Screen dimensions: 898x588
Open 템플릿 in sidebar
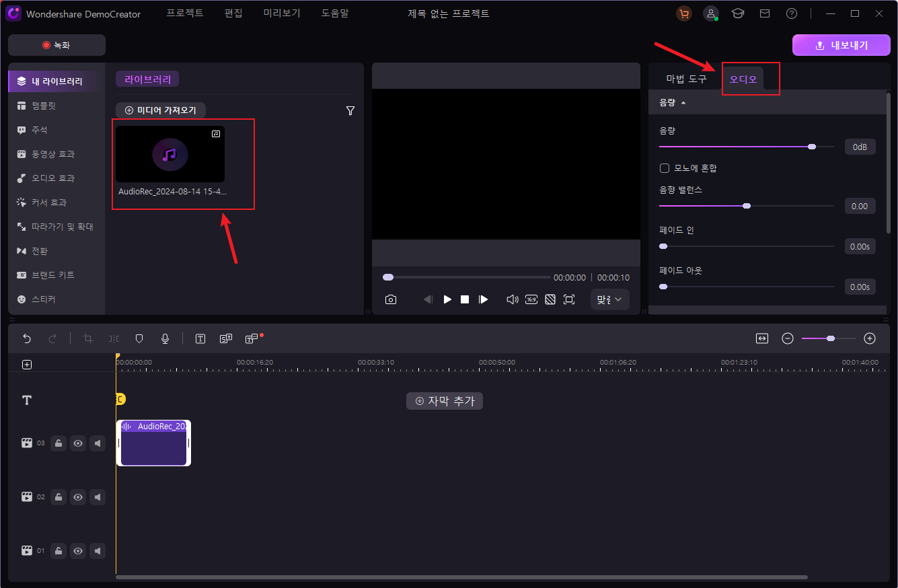57,106
